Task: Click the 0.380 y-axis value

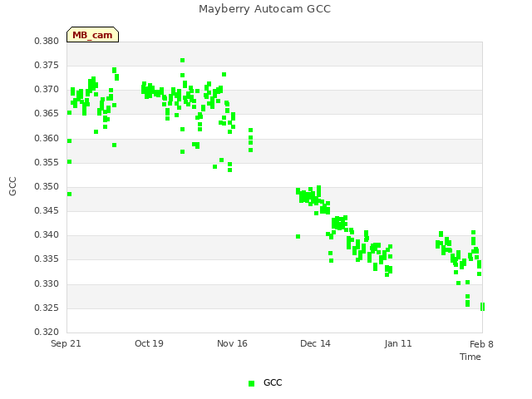Action: [x=47, y=41]
